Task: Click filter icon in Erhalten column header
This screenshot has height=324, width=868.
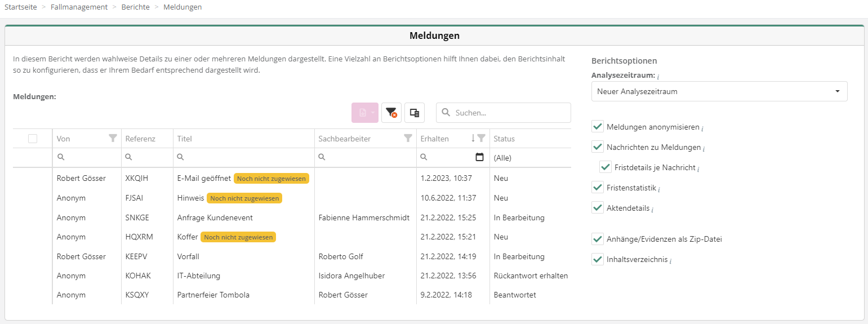Action: tap(481, 138)
